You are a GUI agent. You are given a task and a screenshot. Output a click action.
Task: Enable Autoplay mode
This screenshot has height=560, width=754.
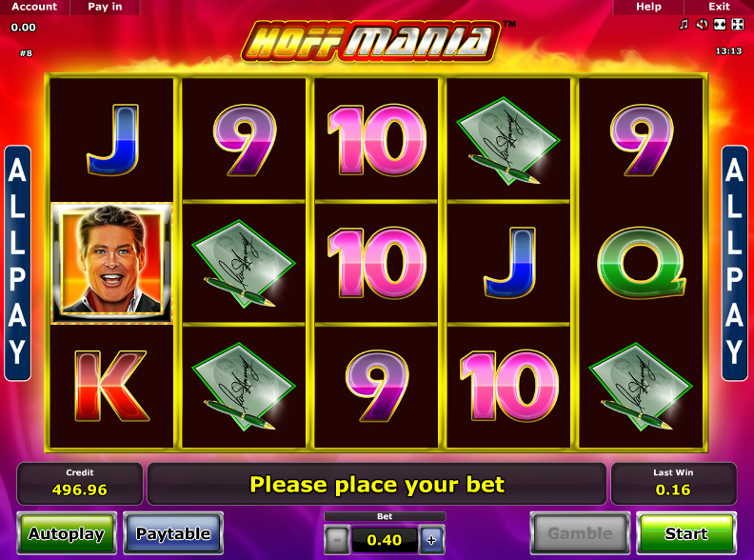click(x=67, y=533)
